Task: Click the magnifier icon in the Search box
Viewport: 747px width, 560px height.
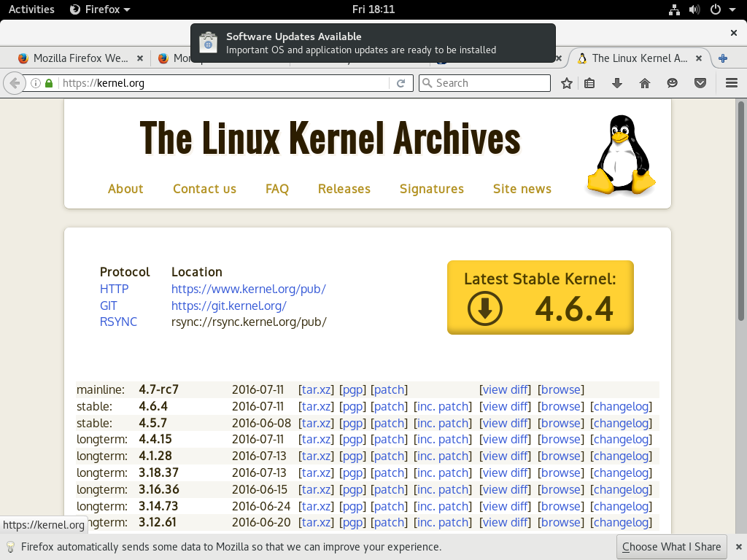Action: (x=427, y=83)
